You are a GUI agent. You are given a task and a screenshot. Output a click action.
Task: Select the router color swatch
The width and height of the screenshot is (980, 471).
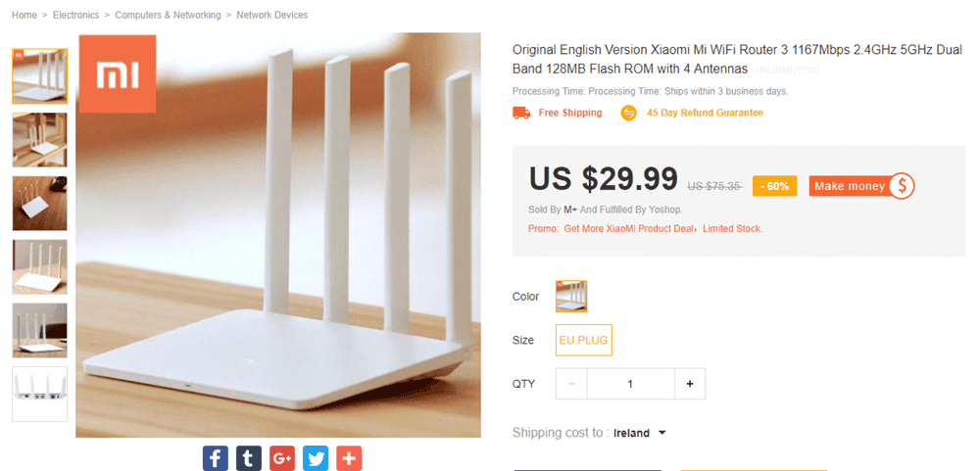point(571,296)
